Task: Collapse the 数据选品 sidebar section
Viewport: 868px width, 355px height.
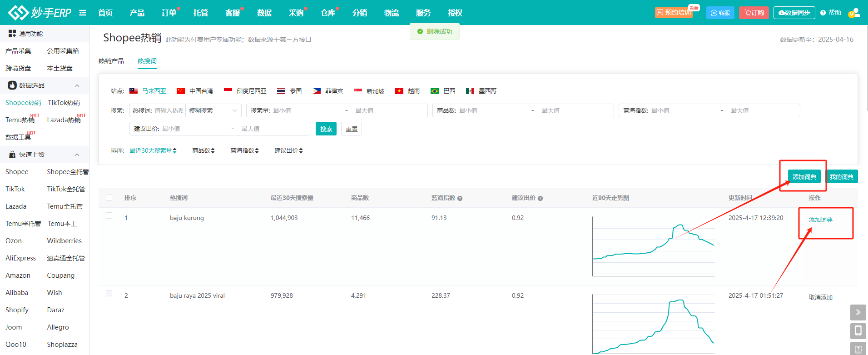Action: (x=77, y=85)
